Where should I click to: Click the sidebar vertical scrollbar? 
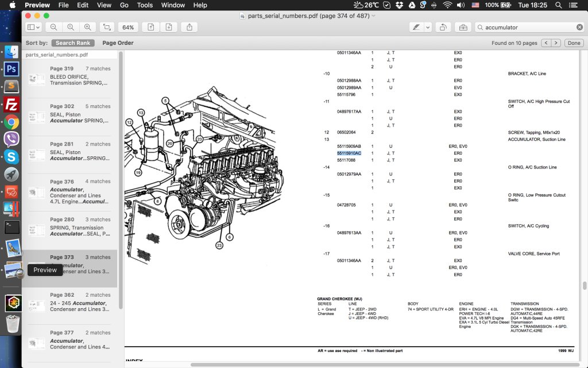coord(121,180)
